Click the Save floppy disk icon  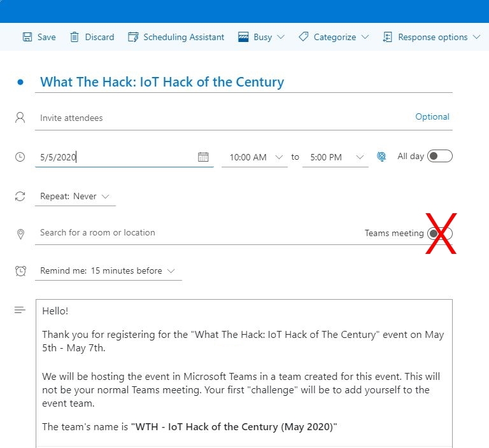click(27, 37)
